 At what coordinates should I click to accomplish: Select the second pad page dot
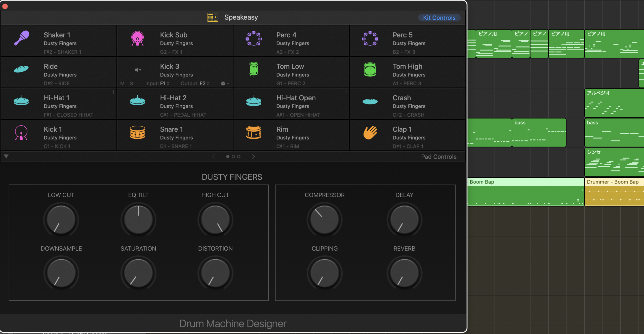tap(233, 157)
